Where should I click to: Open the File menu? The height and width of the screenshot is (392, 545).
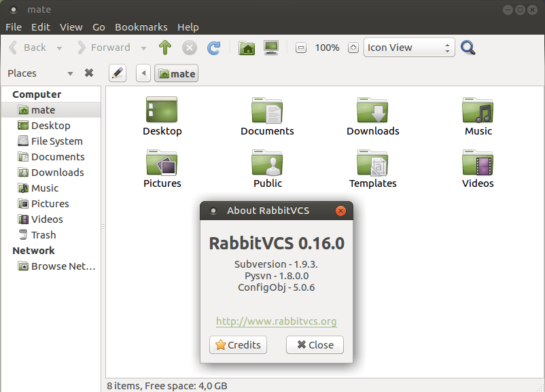click(14, 27)
